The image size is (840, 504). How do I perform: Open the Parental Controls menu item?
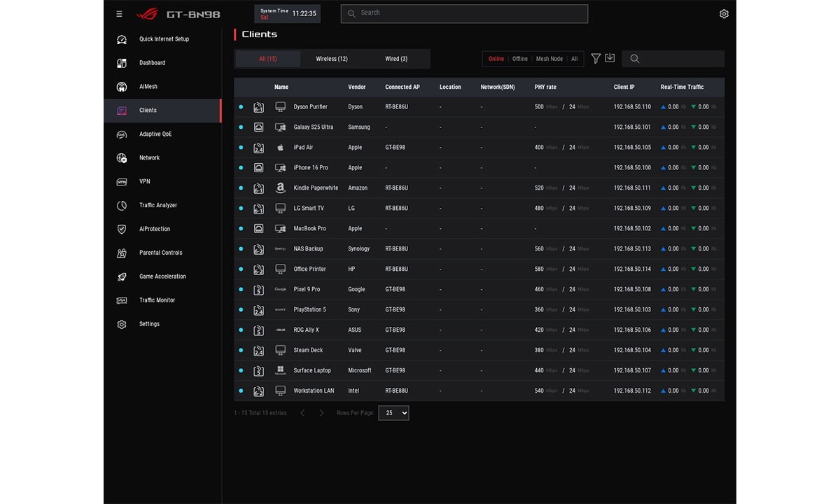click(162, 253)
